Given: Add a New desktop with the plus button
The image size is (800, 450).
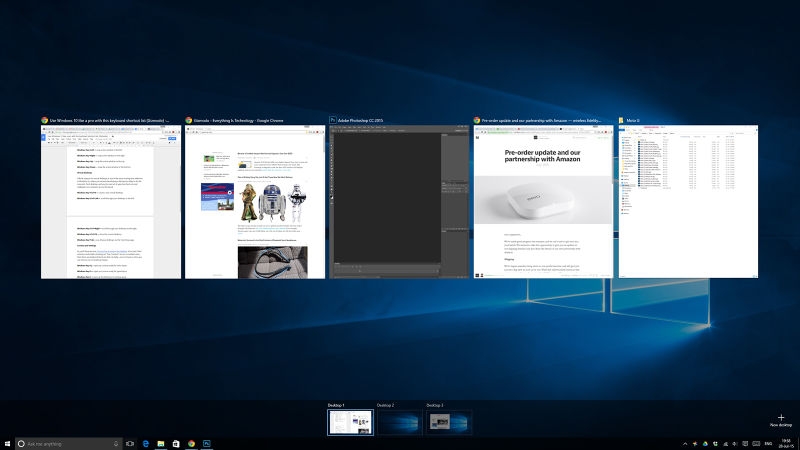Looking at the screenshot, I should (781, 418).
